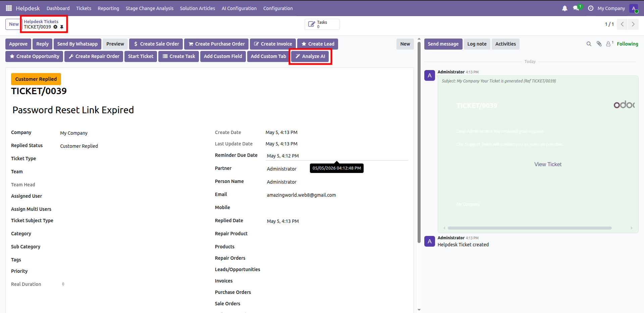Screen dimensions: 644x313
Task: Edit the Person Name field
Action: (x=337, y=182)
